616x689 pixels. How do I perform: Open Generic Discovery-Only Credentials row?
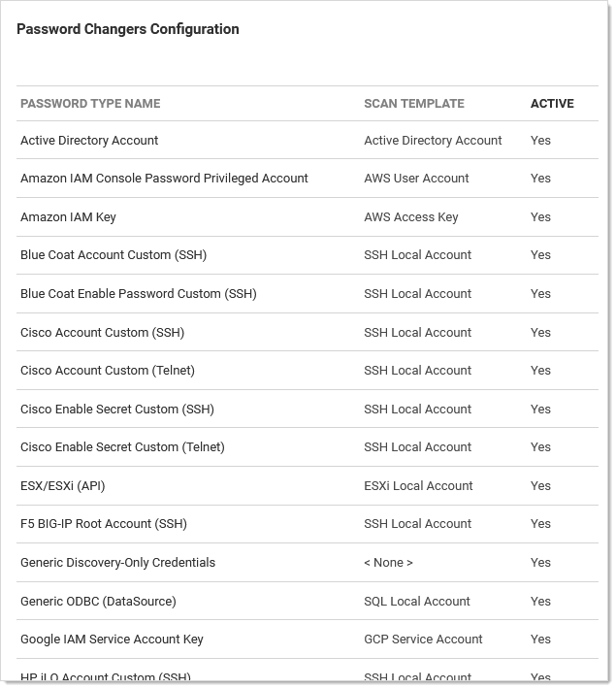tap(117, 563)
